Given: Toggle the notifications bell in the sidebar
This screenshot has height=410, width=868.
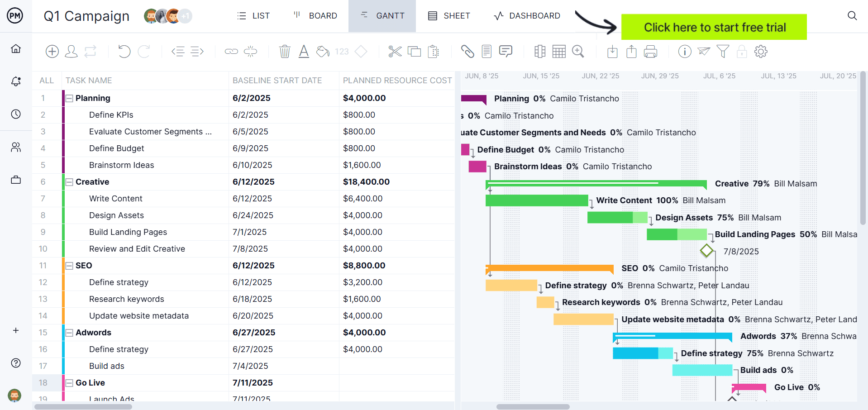Looking at the screenshot, I should [x=16, y=81].
